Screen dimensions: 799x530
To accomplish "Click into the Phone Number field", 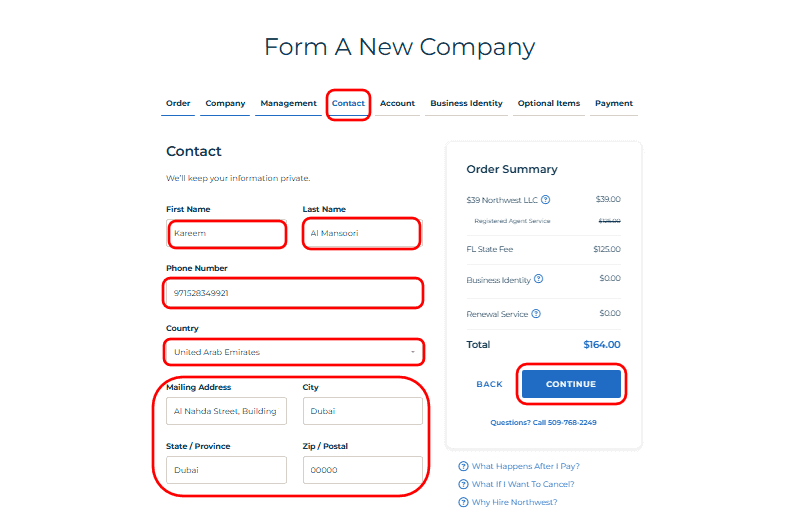I will 294,293.
